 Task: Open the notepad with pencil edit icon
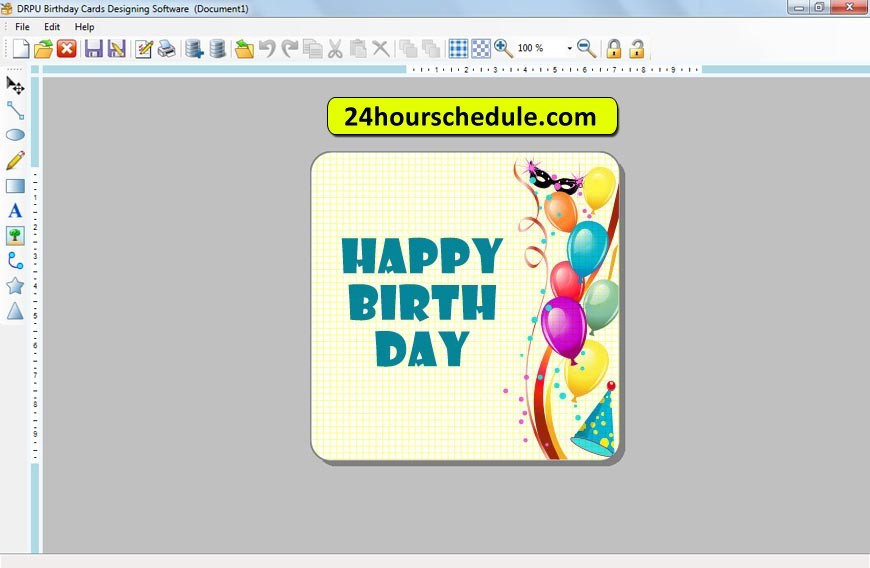(144, 49)
